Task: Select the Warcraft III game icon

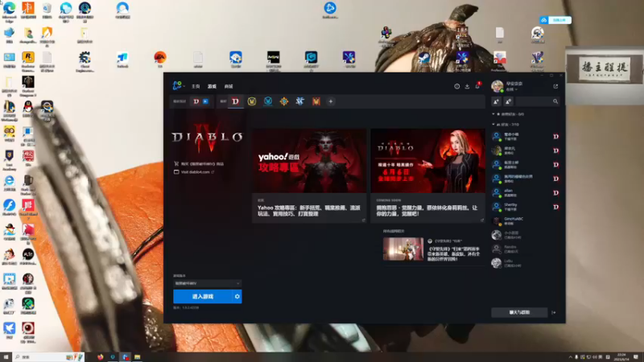Action: tap(316, 101)
